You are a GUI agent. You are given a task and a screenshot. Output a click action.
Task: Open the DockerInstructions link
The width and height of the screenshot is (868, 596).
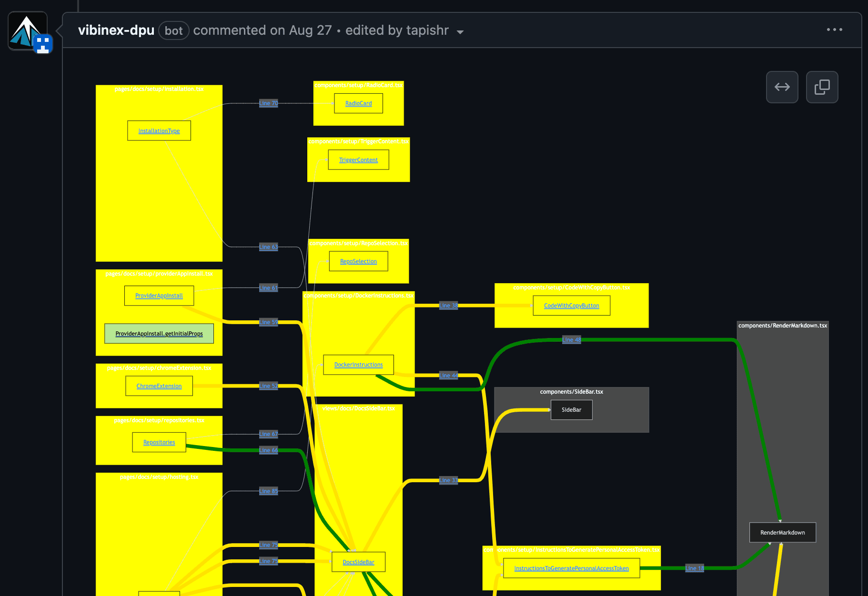[x=358, y=364]
